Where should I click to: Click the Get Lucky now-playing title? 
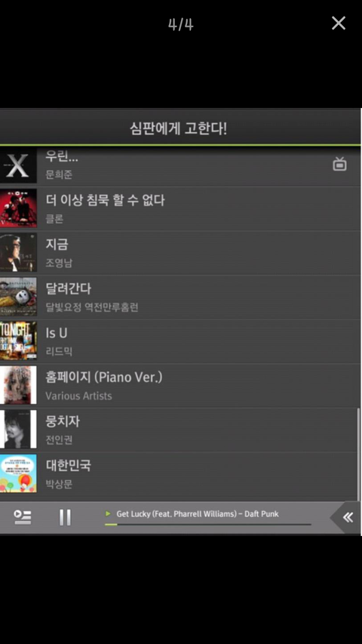[198, 514]
